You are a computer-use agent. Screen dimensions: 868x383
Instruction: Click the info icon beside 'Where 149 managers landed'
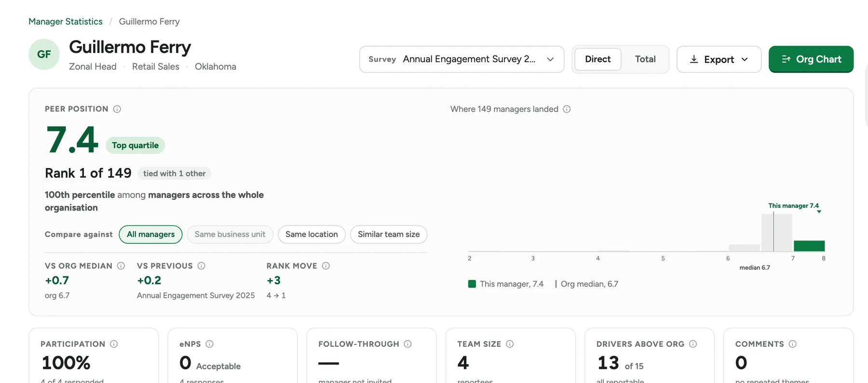(567, 109)
